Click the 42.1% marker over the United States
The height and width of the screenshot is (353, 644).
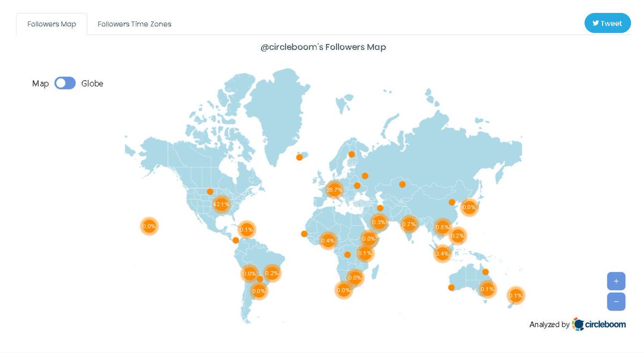[221, 204]
